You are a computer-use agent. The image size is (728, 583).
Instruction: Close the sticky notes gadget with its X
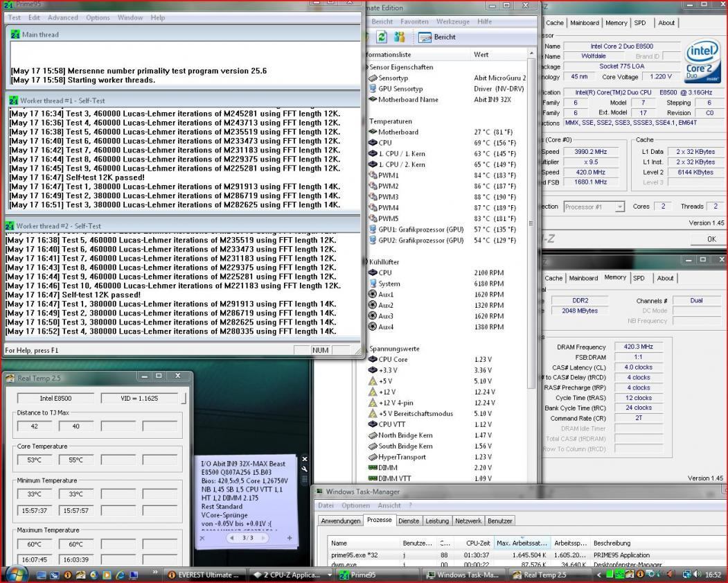305,459
